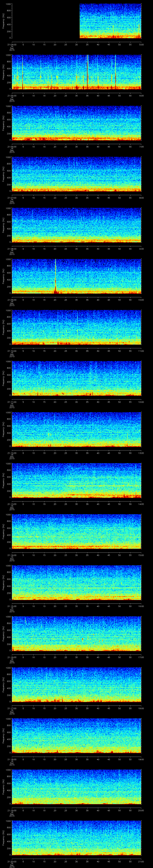Select the 19:00 end time label
The image size is (153, 868).
[x=141, y=760]
